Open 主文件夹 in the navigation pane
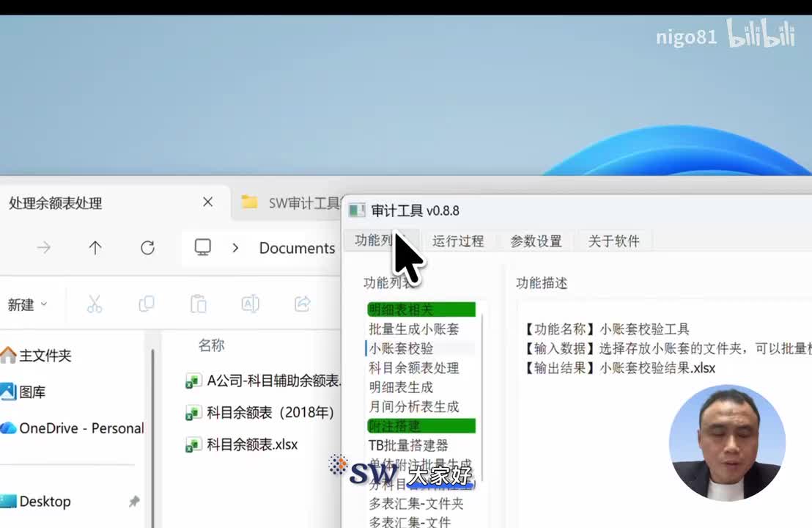The width and height of the screenshot is (812, 528). click(36, 356)
